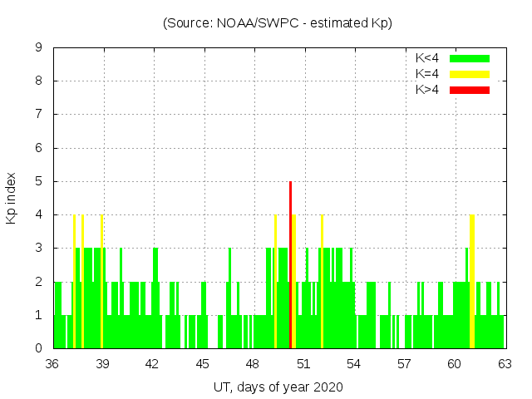
Task: Click the x-axis tick label 63
Action: [x=505, y=364]
